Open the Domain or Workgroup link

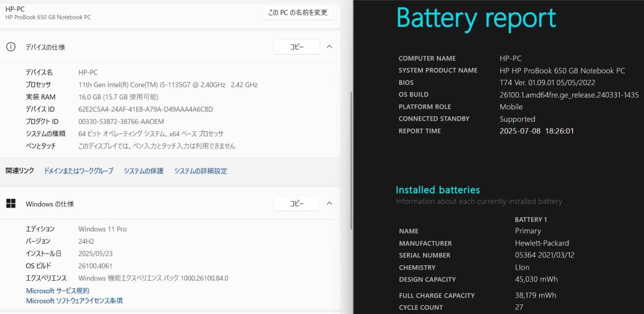78,171
